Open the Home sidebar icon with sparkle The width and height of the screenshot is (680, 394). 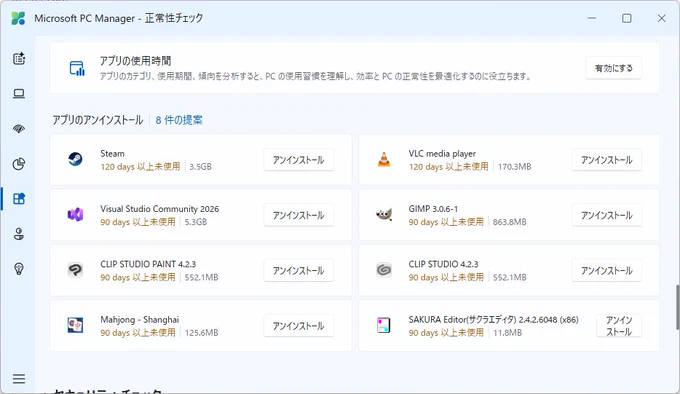(19, 59)
